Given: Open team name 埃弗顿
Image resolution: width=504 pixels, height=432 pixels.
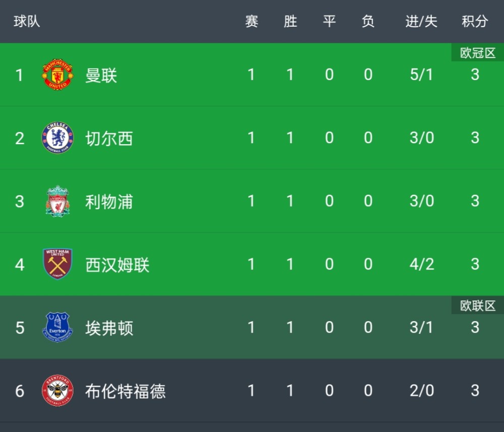Looking at the screenshot, I should tap(109, 328).
